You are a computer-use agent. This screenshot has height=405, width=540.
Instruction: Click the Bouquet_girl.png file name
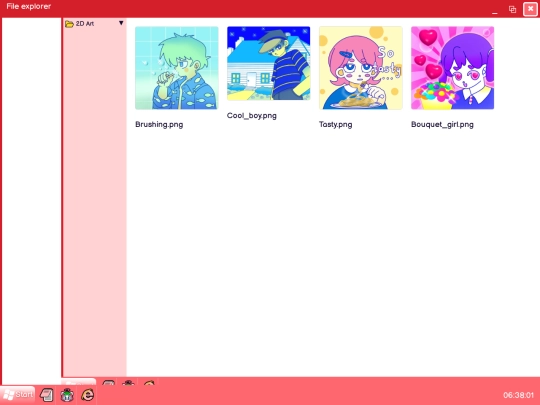point(442,124)
